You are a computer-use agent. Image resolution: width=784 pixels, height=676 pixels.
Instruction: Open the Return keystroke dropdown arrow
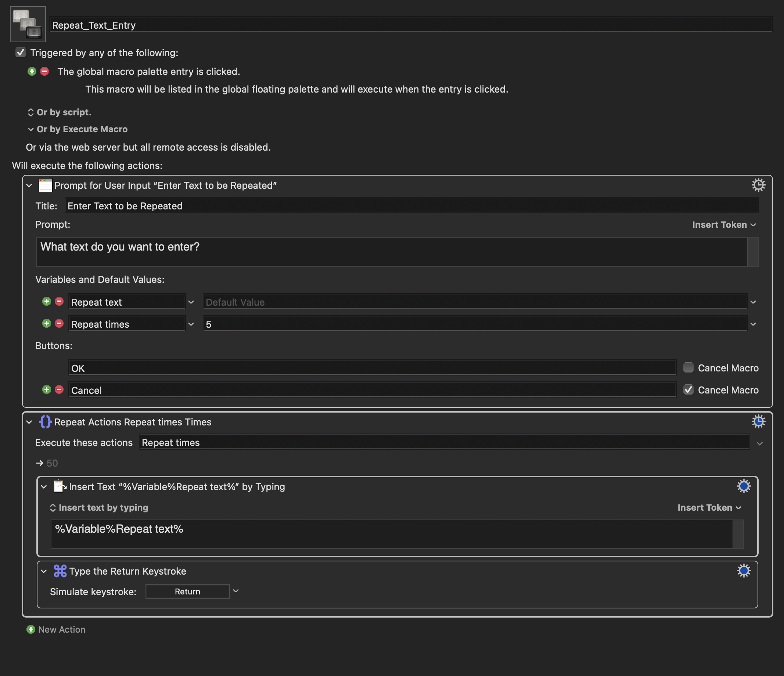pos(236,591)
